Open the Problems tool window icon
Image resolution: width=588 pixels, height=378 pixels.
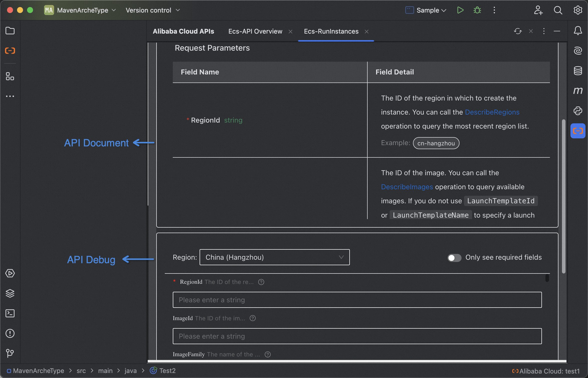(10, 333)
